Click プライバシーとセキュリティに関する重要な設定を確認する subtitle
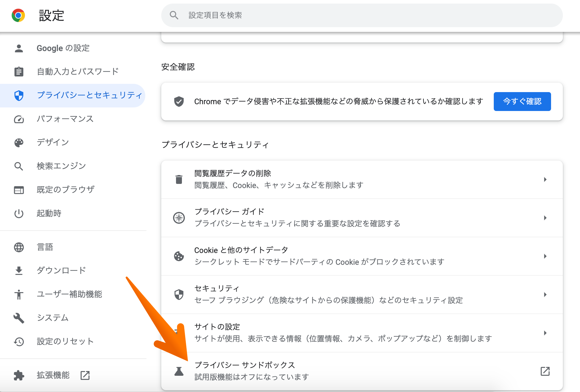 297,223
